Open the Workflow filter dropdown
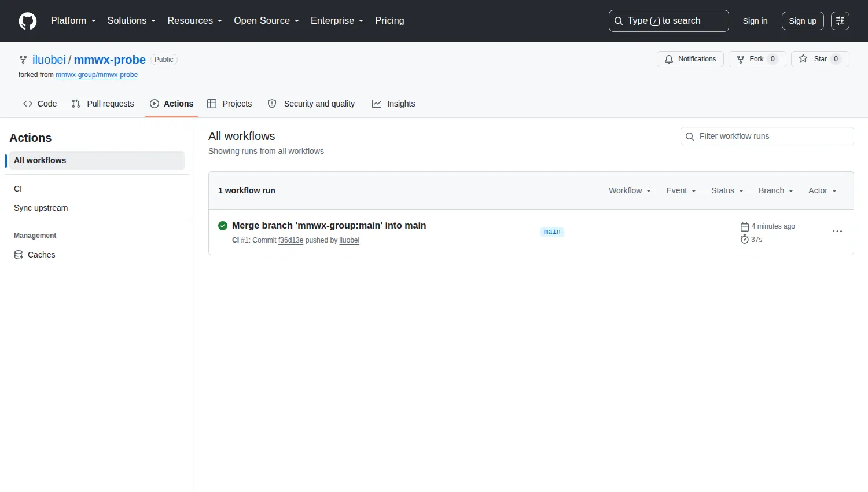 (630, 190)
